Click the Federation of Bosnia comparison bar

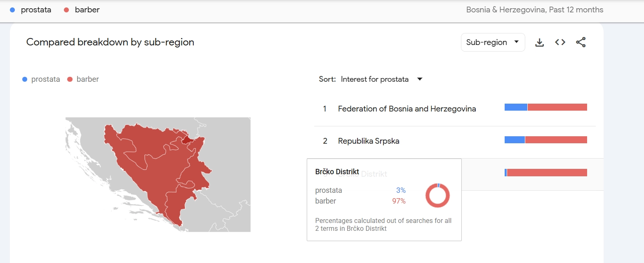tap(545, 107)
